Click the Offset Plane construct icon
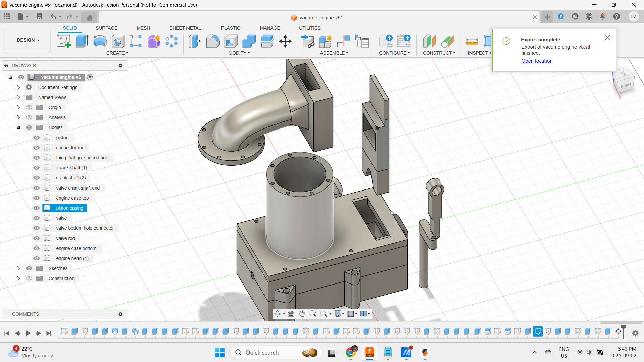The height and width of the screenshot is (362, 644). tap(429, 41)
